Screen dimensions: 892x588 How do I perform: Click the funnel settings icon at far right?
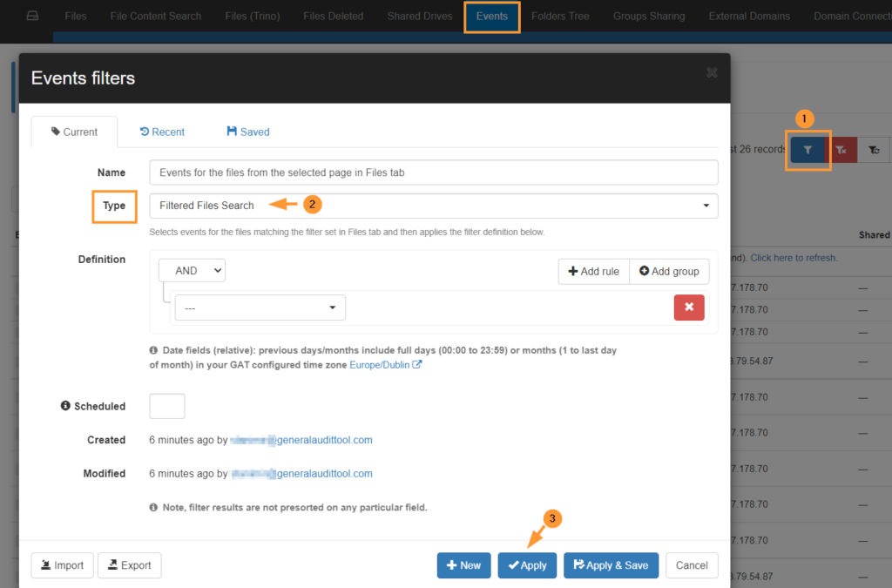coord(874,150)
